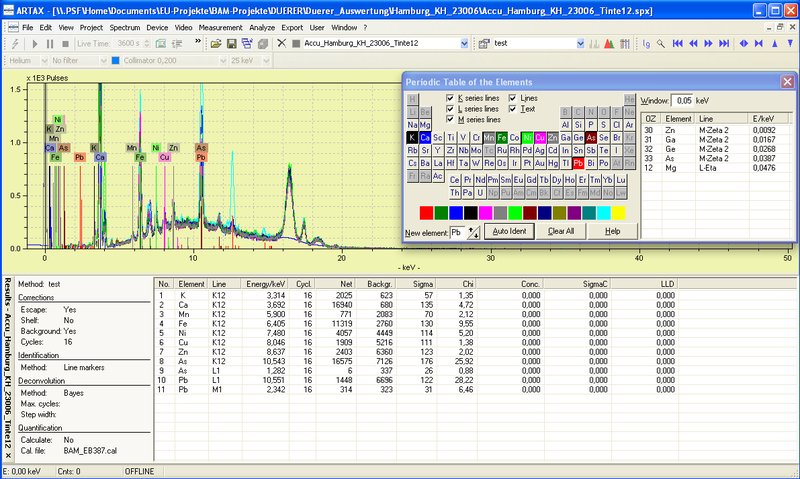Viewport: 800px width, 479px height.
Task: Open spectrum file with the folder icon
Action: tap(216, 44)
